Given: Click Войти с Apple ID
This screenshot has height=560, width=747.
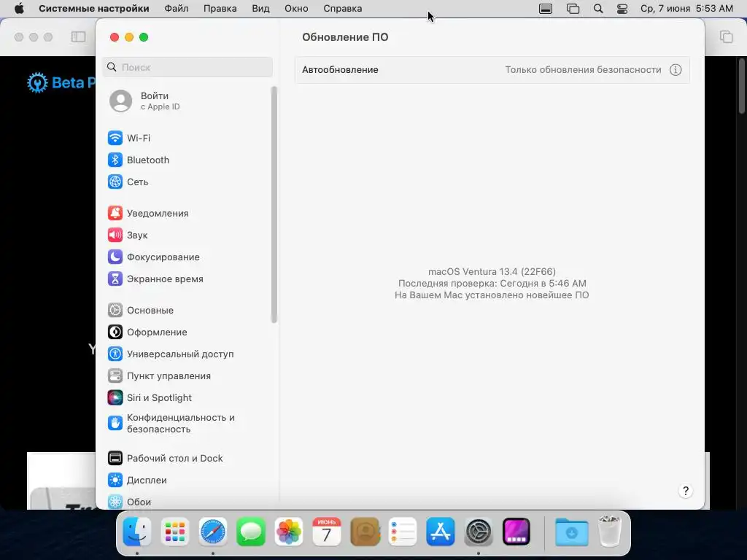Looking at the screenshot, I should coord(145,101).
